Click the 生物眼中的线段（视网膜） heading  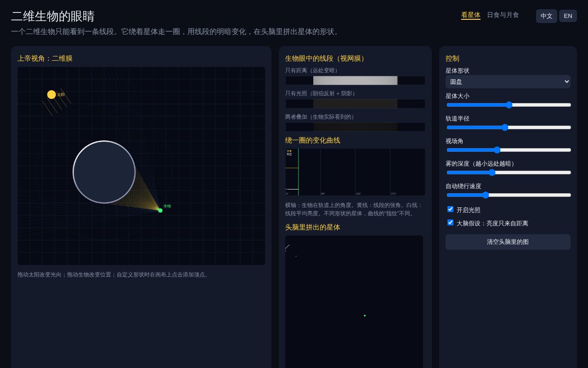(326, 58)
